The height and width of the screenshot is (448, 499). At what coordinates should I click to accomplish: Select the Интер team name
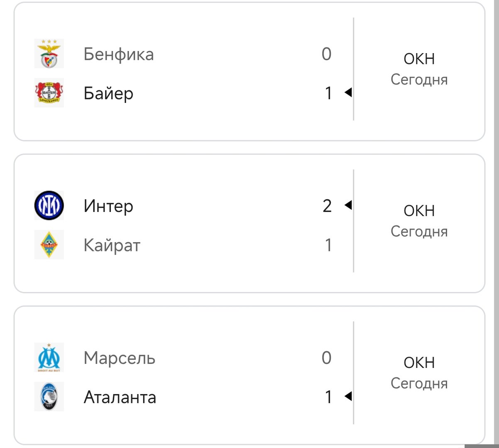108,206
